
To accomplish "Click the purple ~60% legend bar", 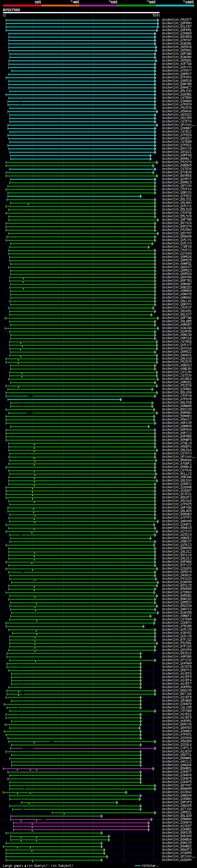I will 98,6.
